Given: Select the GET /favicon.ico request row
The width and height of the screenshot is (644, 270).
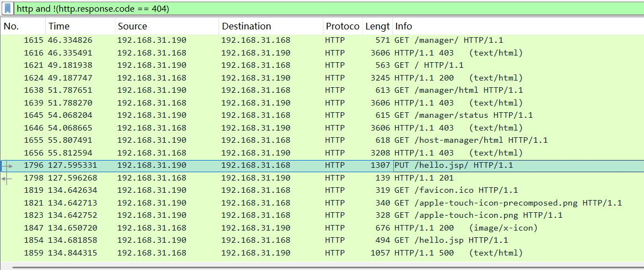Looking at the screenshot, I should pos(322,190).
